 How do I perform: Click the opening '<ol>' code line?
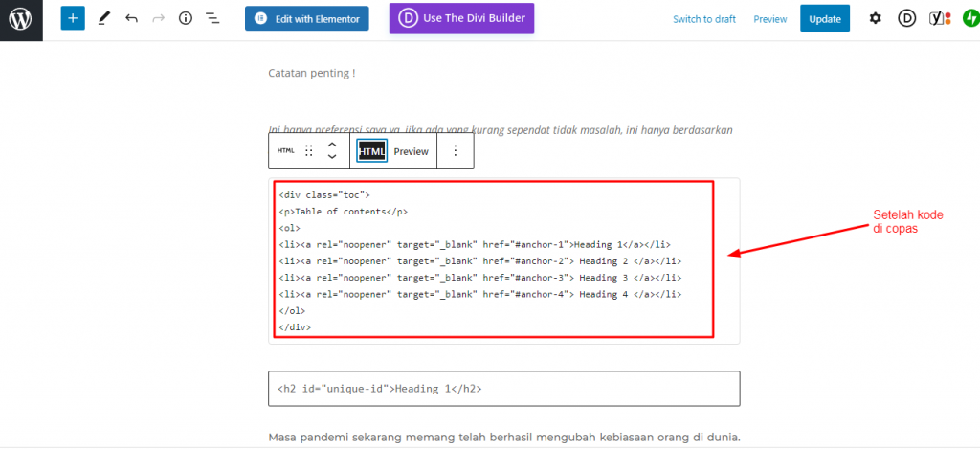pyautogui.click(x=289, y=228)
